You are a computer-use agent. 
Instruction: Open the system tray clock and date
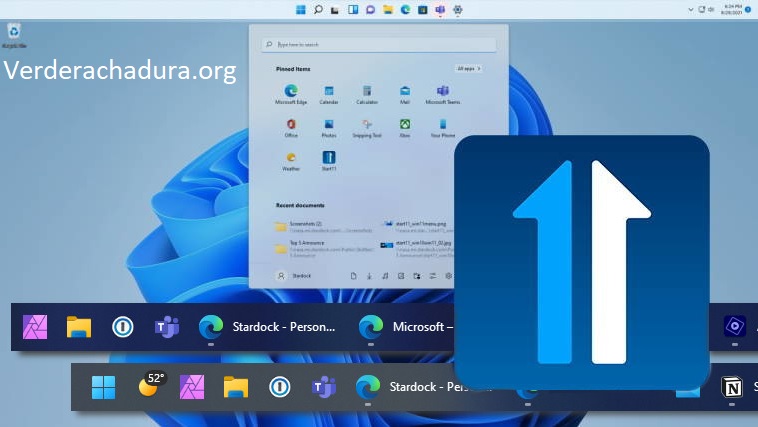click(x=731, y=10)
